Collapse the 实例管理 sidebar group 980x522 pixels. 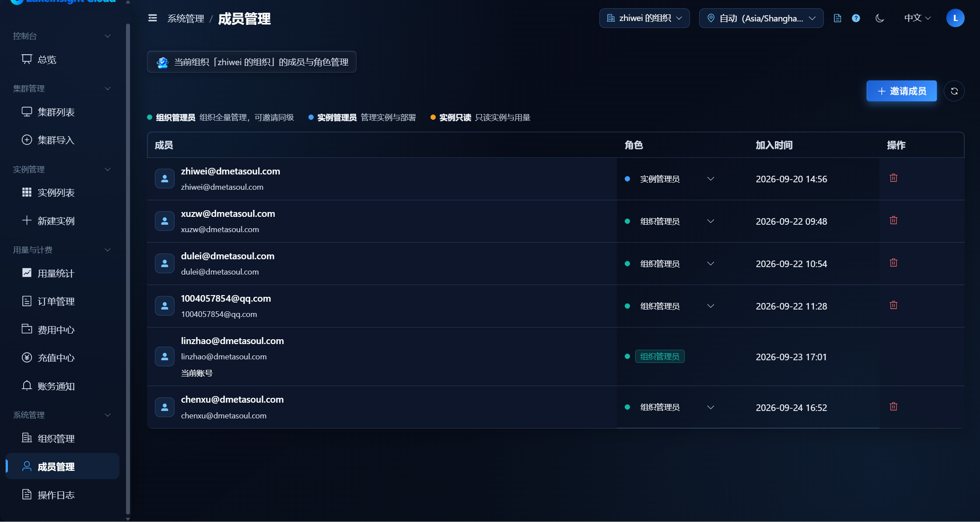62,169
